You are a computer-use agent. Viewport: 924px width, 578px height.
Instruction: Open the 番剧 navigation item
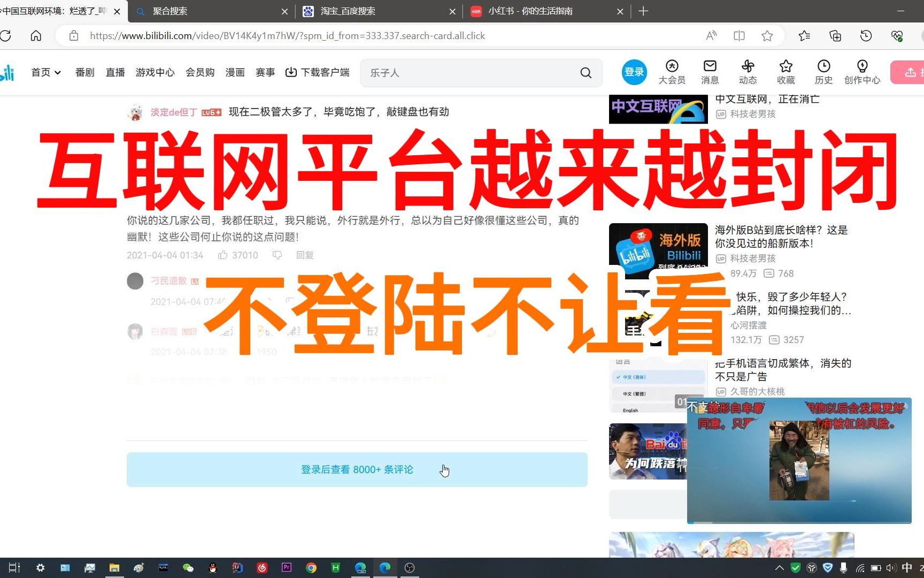click(x=84, y=72)
